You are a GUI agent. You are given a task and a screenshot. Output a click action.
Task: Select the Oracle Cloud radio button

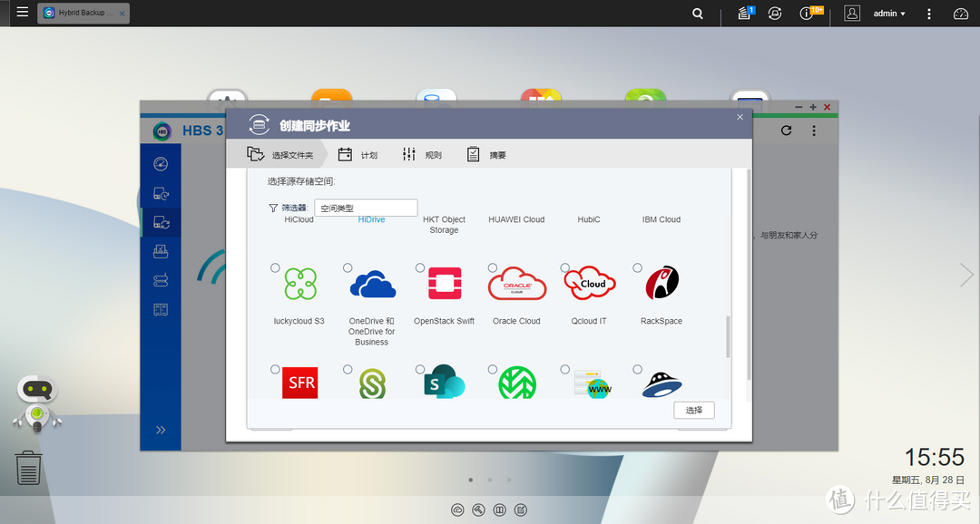tap(493, 268)
